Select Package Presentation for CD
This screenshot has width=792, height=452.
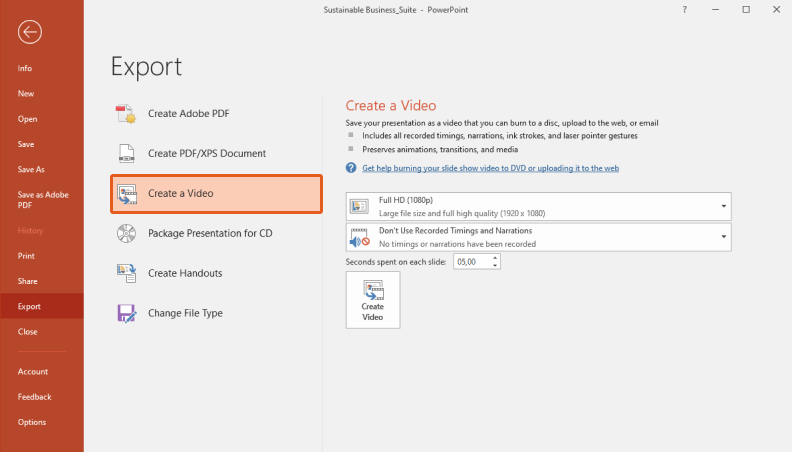pos(216,233)
